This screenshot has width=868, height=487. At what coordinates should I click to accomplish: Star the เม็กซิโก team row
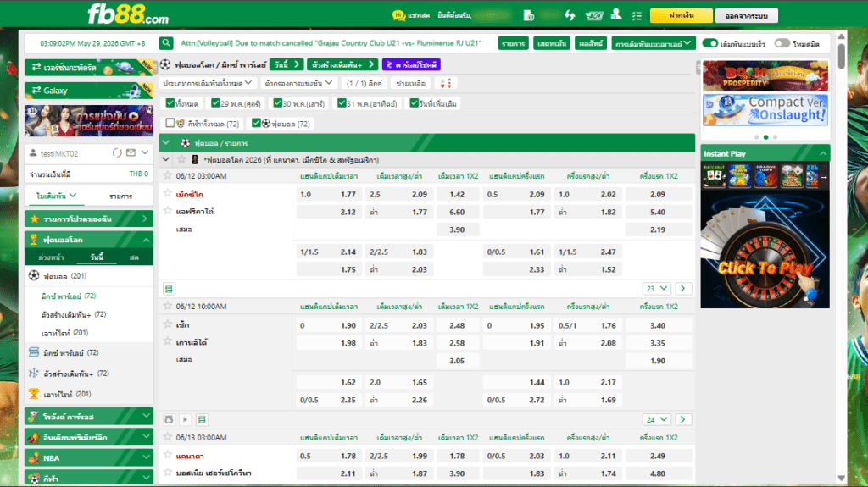click(x=168, y=193)
